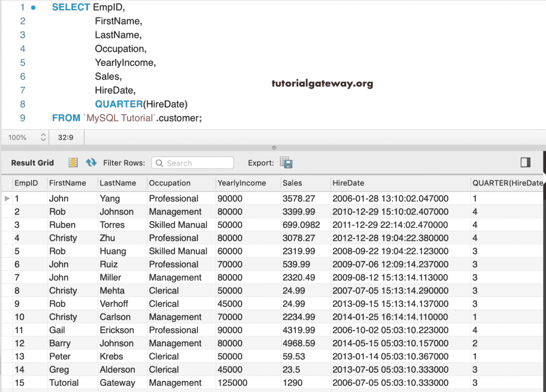Click the panel splitter handle dot
The height and width of the screenshot is (392, 546).
(x=274, y=148)
